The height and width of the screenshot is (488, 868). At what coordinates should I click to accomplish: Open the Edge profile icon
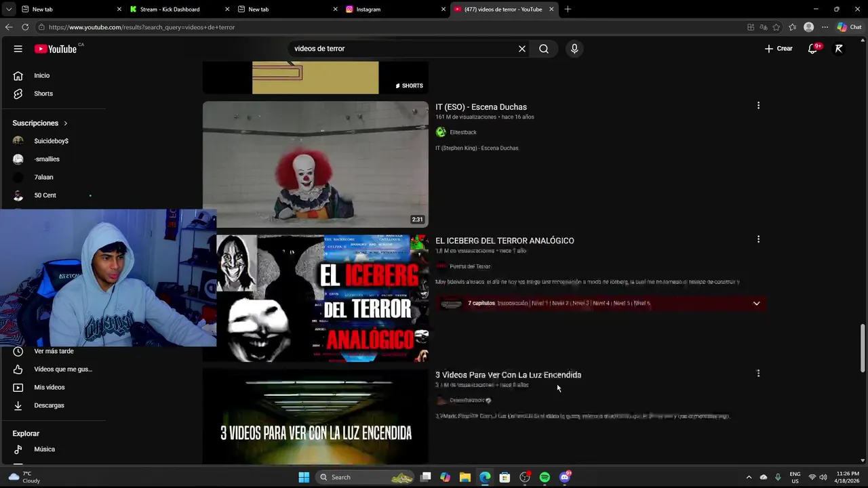[x=808, y=27]
